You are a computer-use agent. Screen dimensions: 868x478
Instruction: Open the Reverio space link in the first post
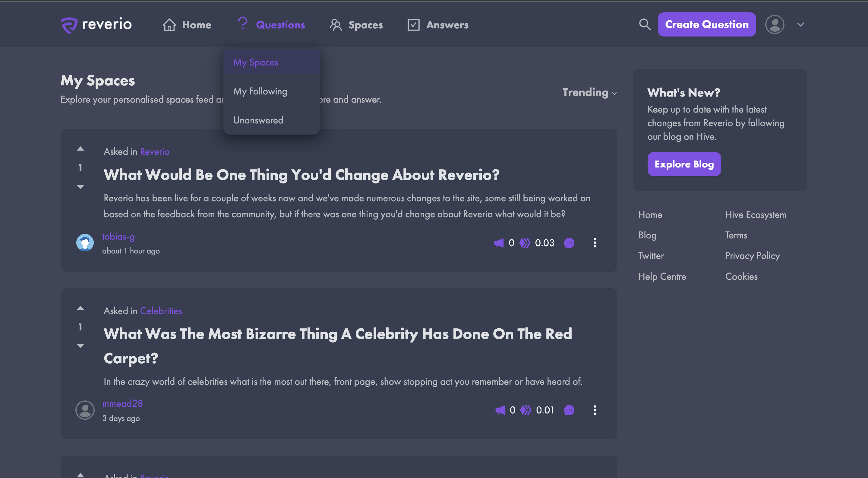[155, 151]
